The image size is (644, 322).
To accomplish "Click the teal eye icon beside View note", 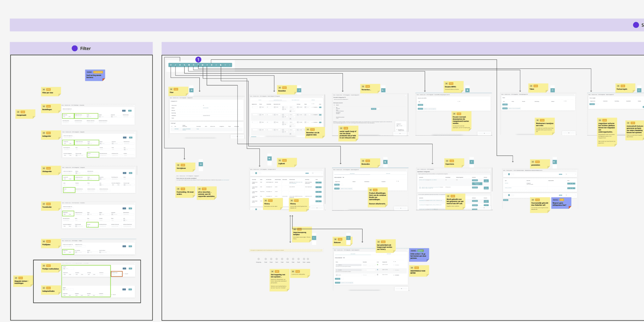I will click(x=191, y=90).
